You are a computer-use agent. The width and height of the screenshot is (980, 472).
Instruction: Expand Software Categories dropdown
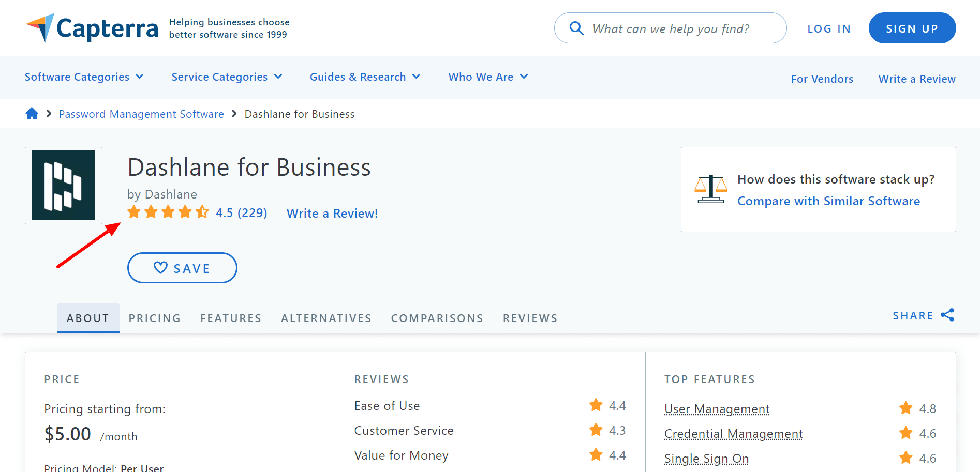tap(84, 77)
